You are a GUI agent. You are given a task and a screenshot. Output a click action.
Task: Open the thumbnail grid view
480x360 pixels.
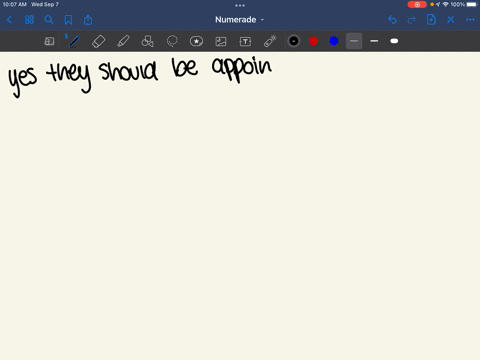(x=29, y=20)
